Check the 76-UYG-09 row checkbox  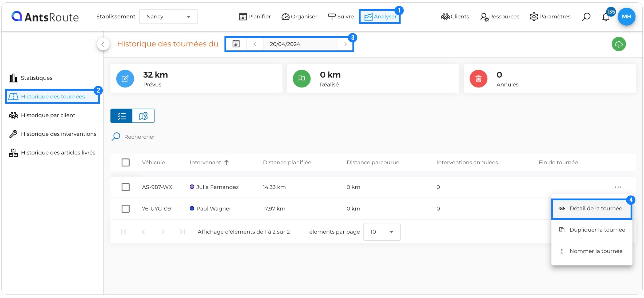[126, 209]
